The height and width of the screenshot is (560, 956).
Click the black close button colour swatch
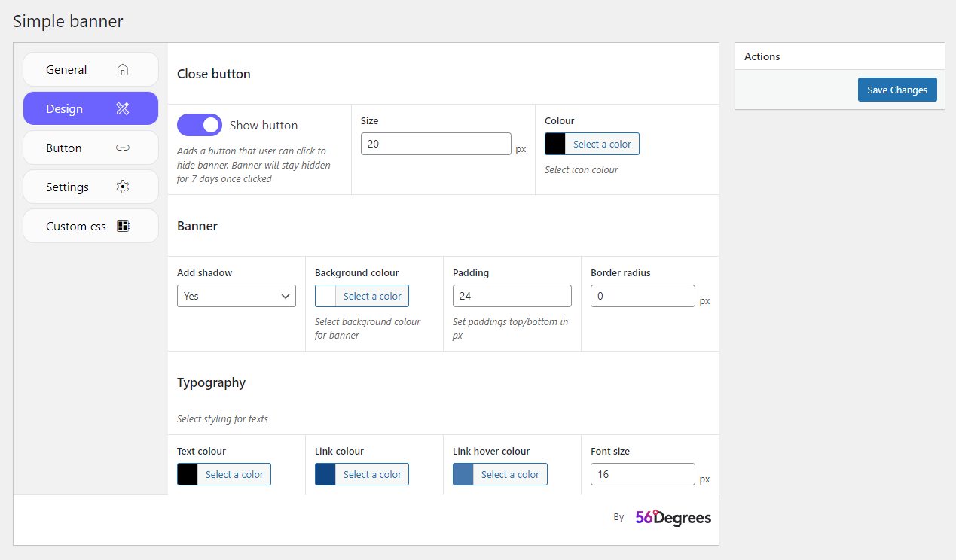(x=555, y=145)
